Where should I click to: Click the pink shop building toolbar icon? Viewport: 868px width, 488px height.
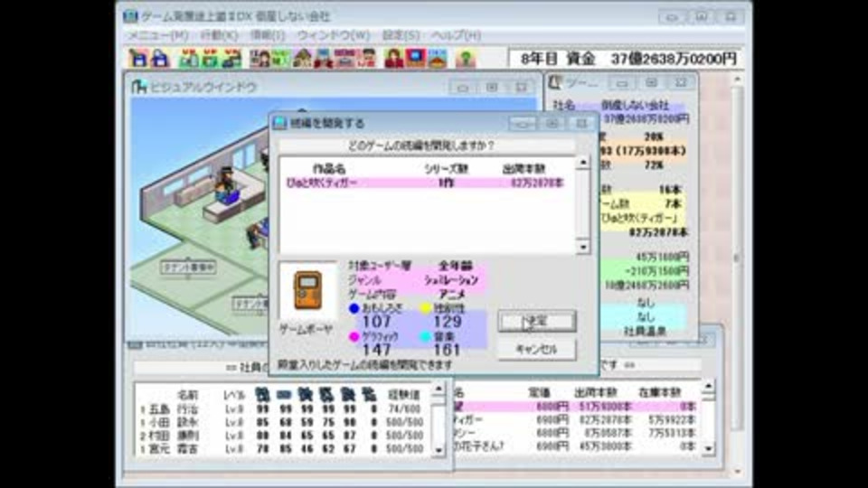[344, 58]
